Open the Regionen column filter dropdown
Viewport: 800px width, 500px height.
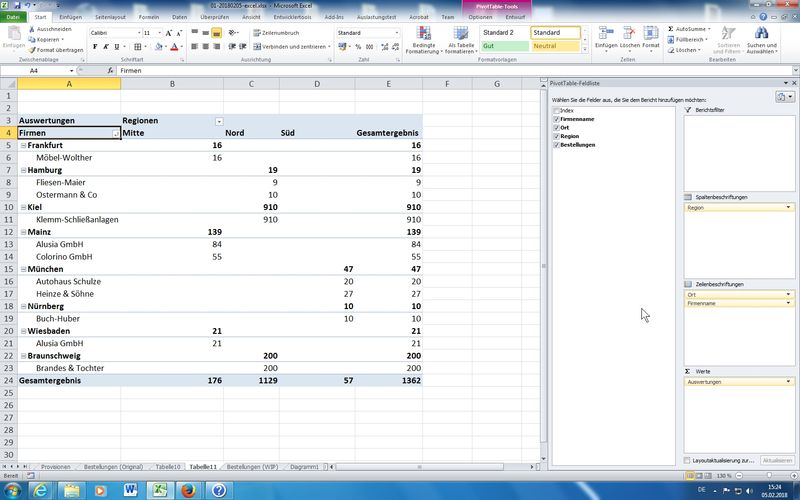[220, 121]
